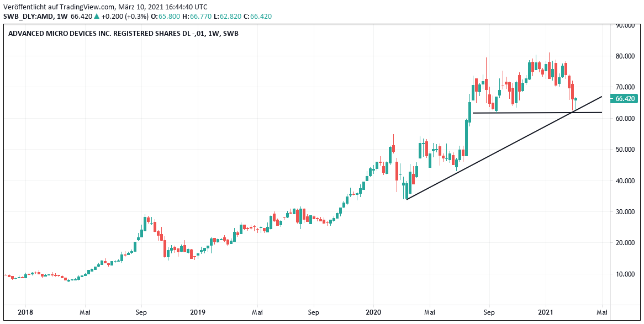Click the '40.000' price axis label
Viewport: 644px width, 324px height.
tap(625, 181)
